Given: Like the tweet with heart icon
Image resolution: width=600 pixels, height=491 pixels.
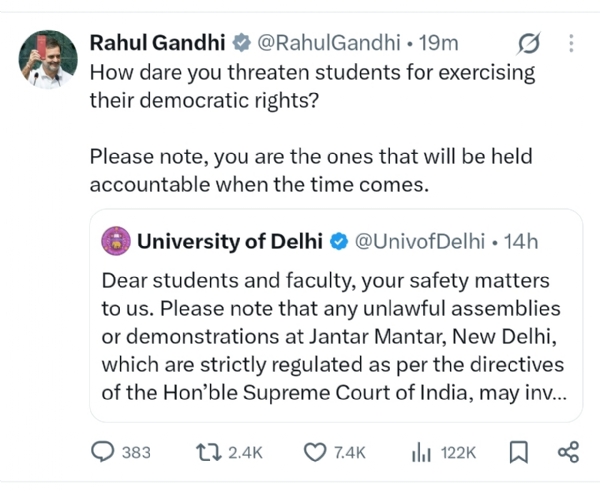Looking at the screenshot, I should (x=315, y=452).
